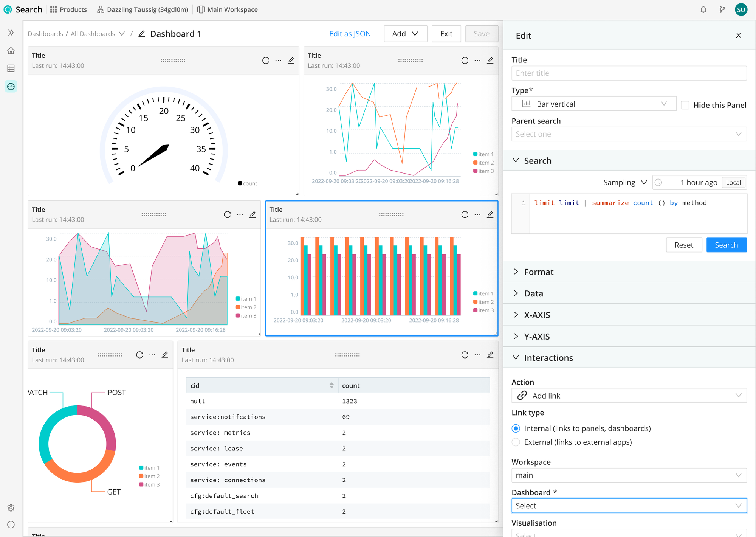This screenshot has height=537, width=756.
Task: Click the blue Search button
Action: [726, 245]
